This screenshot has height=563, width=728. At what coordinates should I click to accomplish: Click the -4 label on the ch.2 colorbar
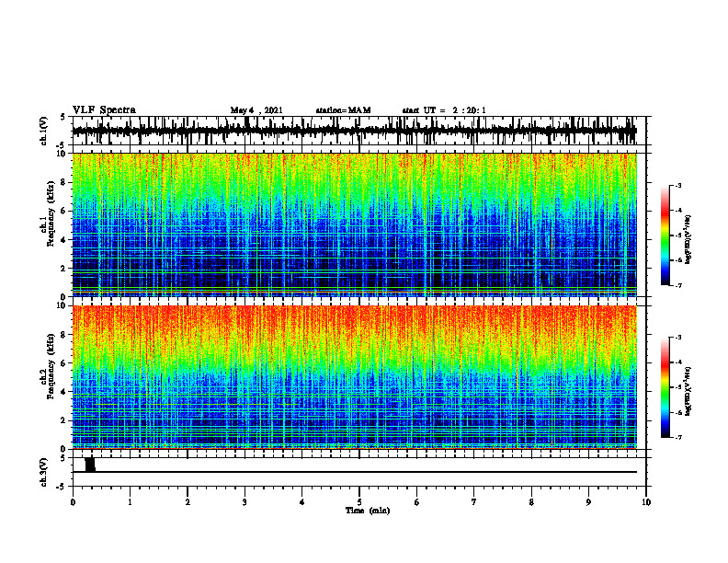point(678,362)
